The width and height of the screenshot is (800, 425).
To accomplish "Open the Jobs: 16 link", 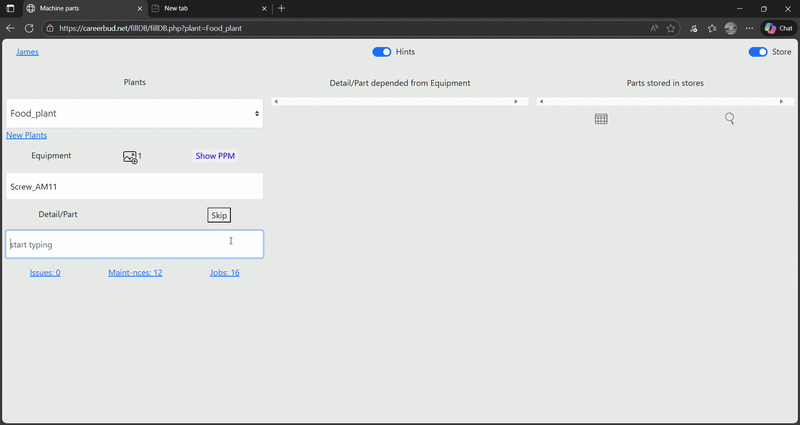I will 224,272.
